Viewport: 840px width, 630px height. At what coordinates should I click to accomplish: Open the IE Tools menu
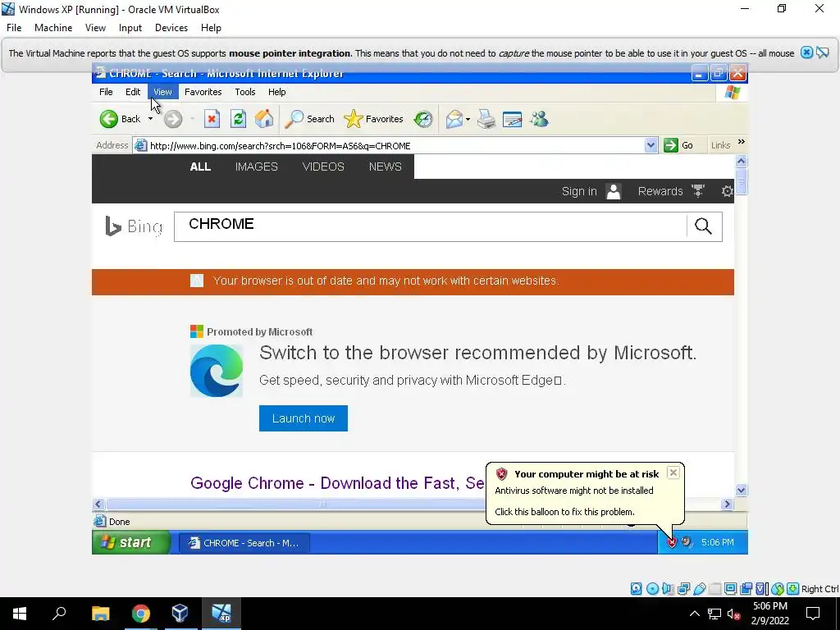244,92
